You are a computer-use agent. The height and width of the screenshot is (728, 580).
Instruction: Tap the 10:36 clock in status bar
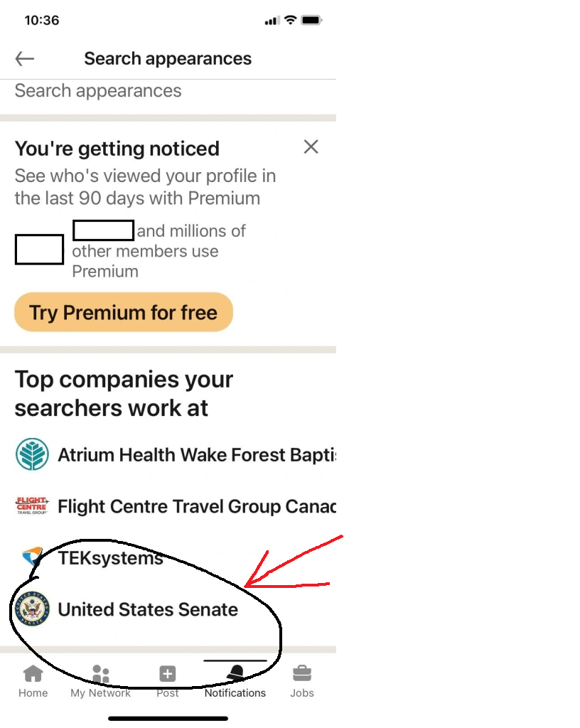pos(42,21)
